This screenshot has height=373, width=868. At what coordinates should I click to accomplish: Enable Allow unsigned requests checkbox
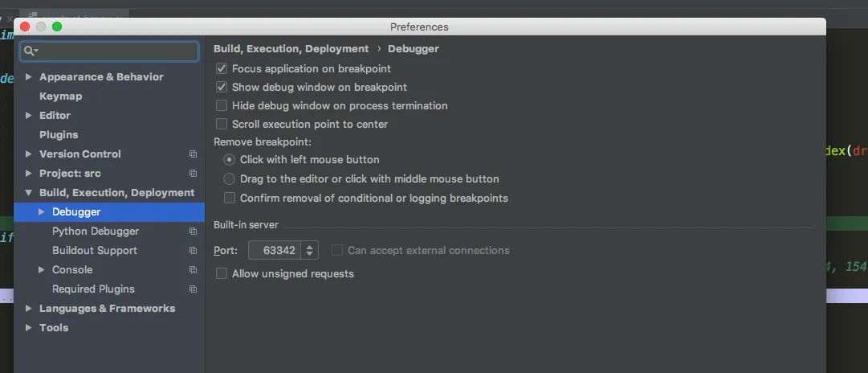pyautogui.click(x=222, y=274)
